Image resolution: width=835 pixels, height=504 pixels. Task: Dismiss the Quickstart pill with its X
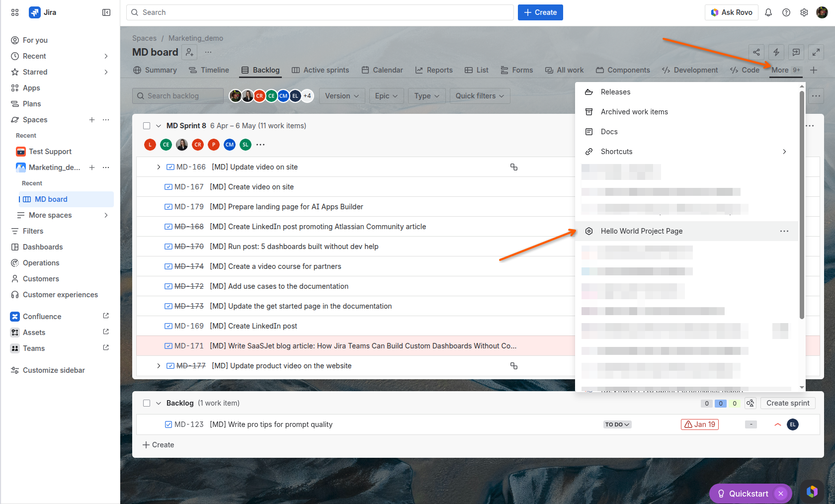tap(781, 494)
